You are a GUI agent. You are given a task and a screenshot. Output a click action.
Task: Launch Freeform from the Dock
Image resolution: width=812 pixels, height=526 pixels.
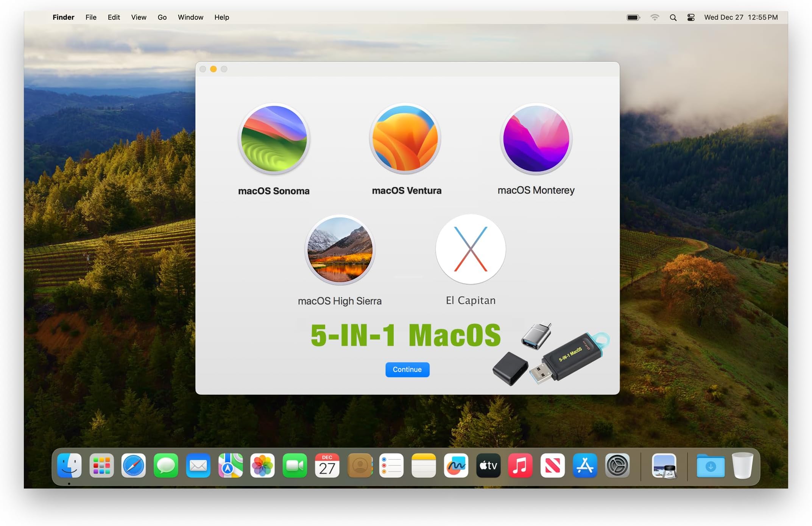(x=456, y=465)
